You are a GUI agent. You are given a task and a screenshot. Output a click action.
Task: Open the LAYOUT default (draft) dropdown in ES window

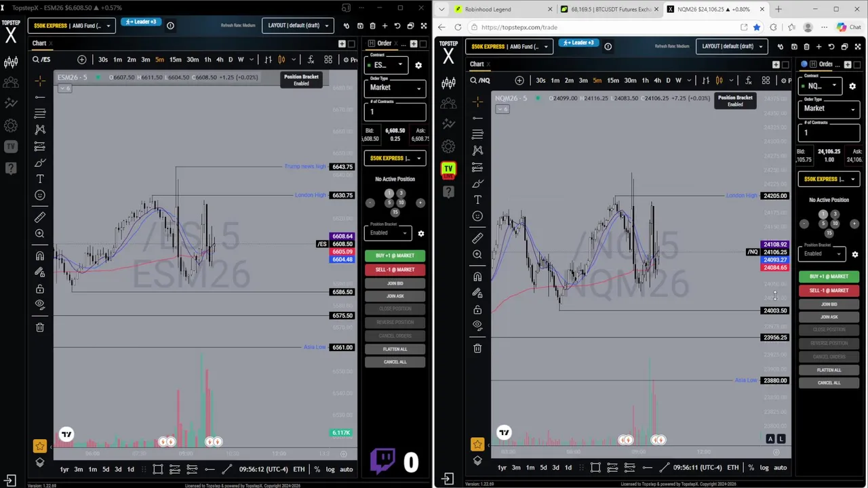tap(297, 26)
